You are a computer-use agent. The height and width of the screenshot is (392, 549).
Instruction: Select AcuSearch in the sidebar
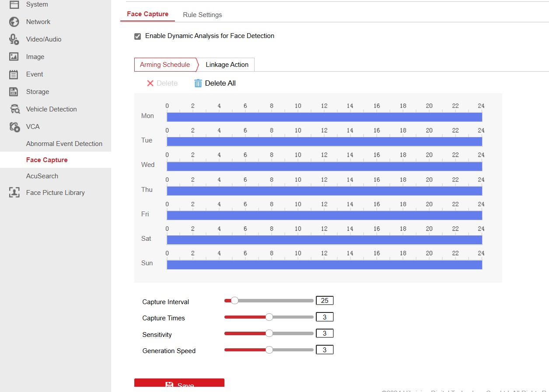coord(42,176)
